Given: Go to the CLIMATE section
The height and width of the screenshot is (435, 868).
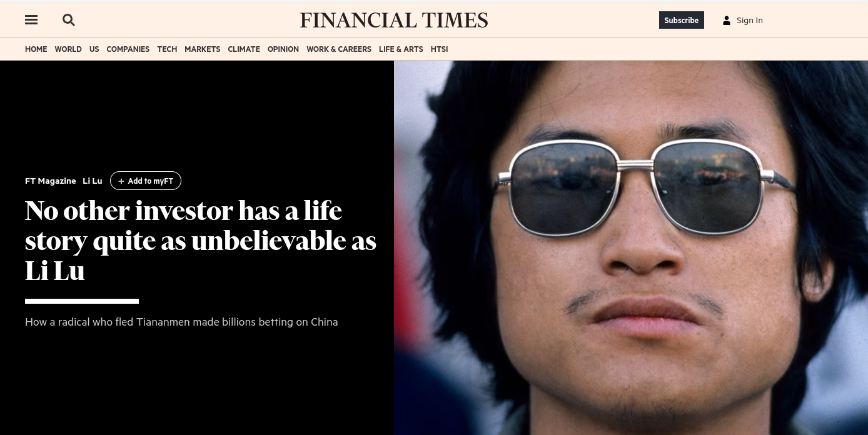Looking at the screenshot, I should point(244,49).
